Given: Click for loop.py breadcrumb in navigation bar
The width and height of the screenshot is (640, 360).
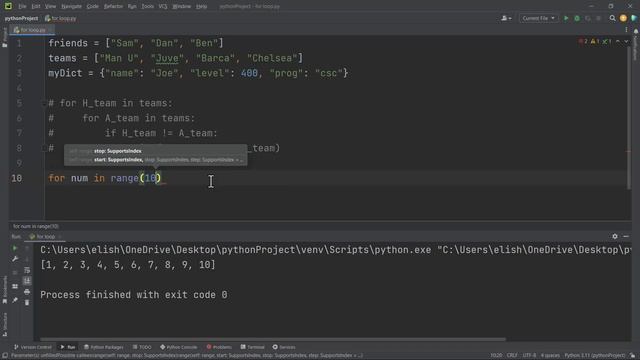Looking at the screenshot, I should [60, 18].
